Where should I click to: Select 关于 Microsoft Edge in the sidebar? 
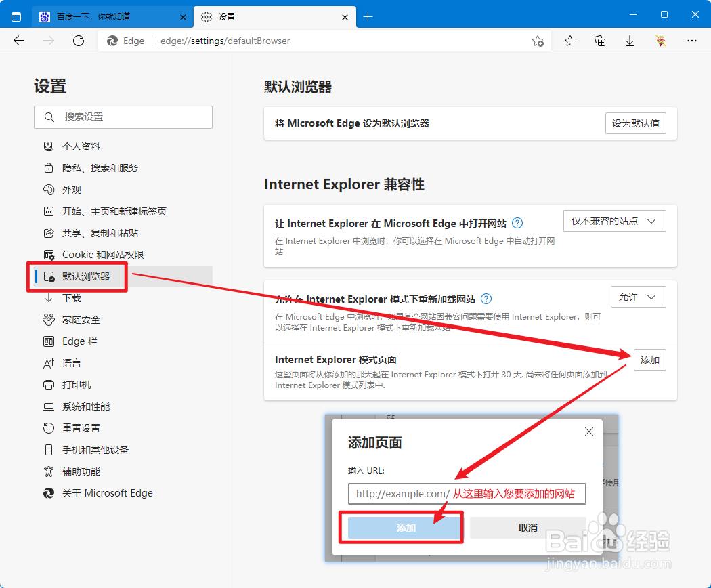pos(106,492)
